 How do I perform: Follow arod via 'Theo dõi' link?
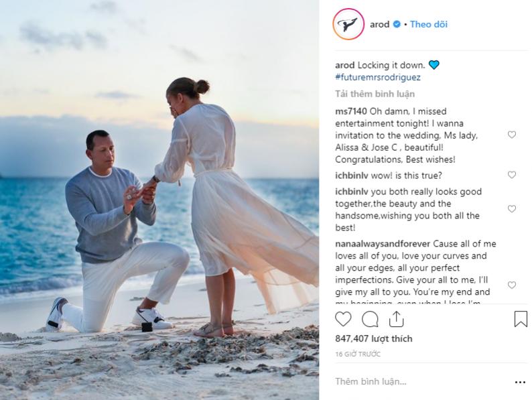(429, 24)
